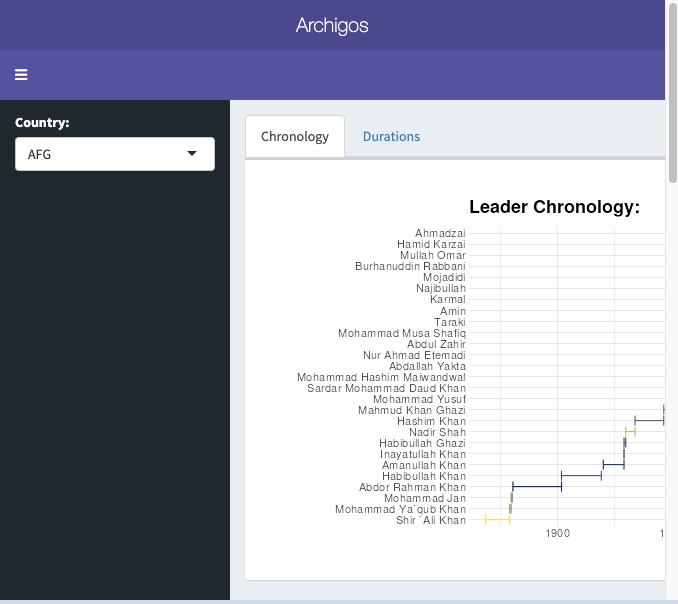Click the Sardar Mohammad Daud Khan label

386,388
